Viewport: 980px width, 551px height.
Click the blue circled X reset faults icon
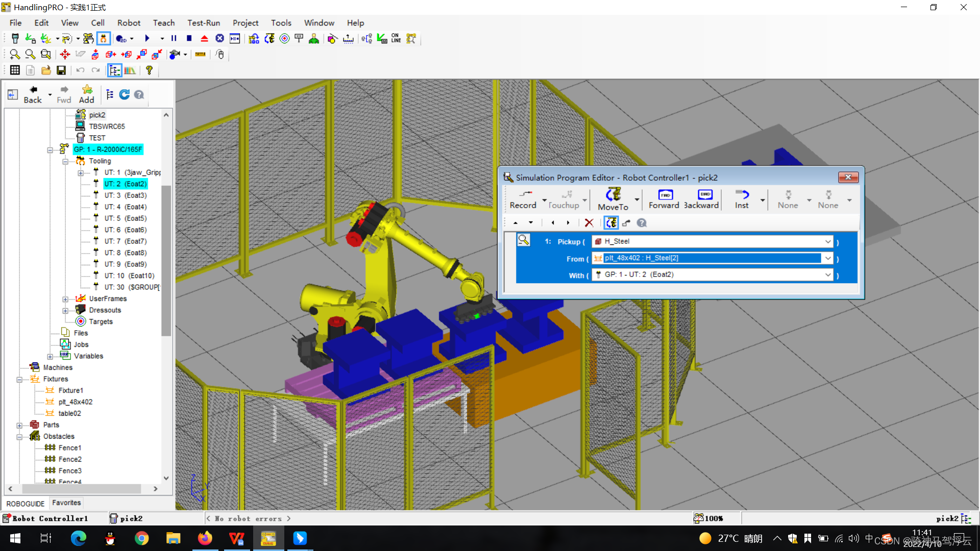(220, 39)
